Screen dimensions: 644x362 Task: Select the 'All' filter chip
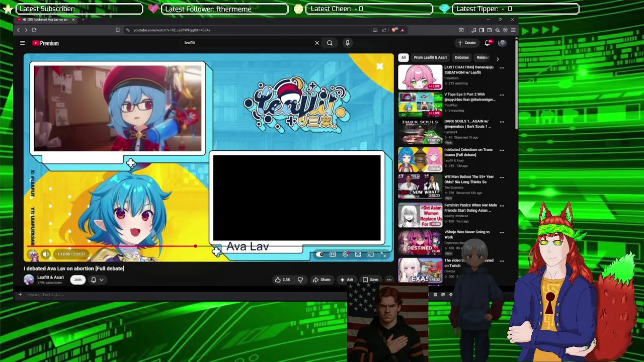pos(403,58)
